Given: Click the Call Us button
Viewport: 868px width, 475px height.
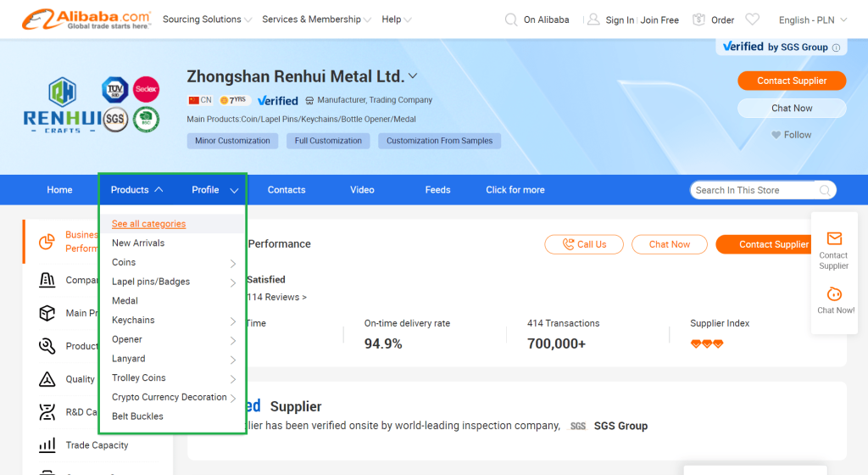Looking at the screenshot, I should [584, 244].
